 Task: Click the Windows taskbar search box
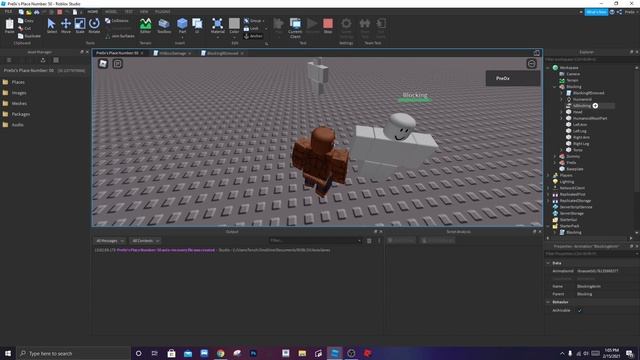click(73, 353)
